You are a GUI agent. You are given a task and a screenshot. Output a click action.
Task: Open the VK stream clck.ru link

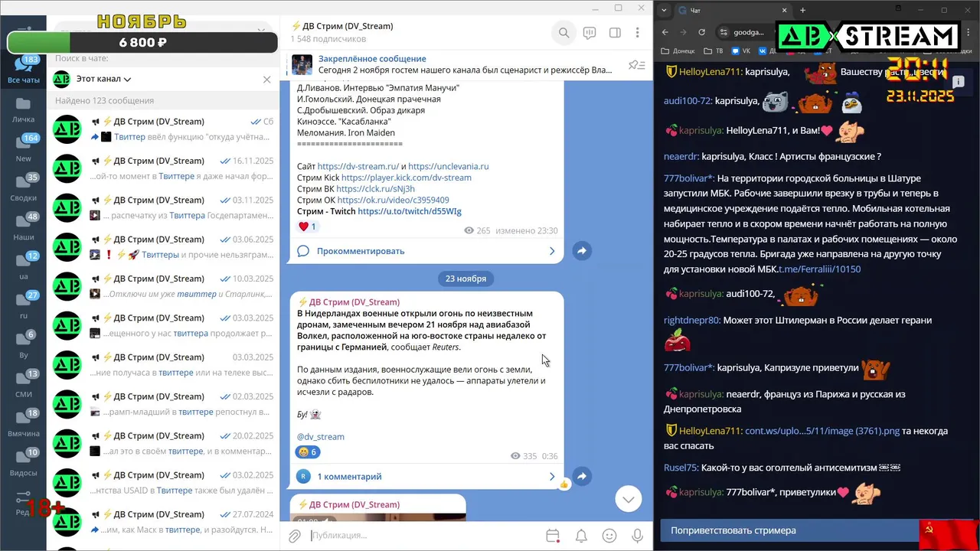coord(375,189)
